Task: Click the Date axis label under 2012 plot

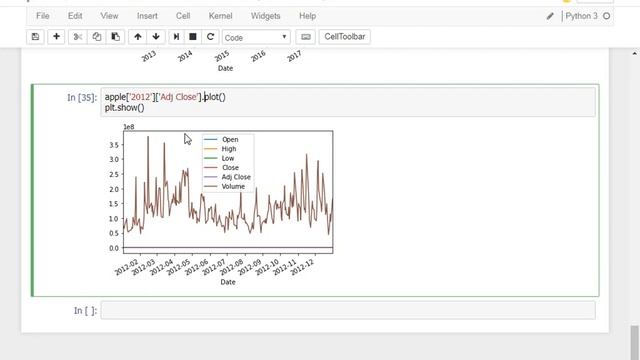Action: [228, 282]
